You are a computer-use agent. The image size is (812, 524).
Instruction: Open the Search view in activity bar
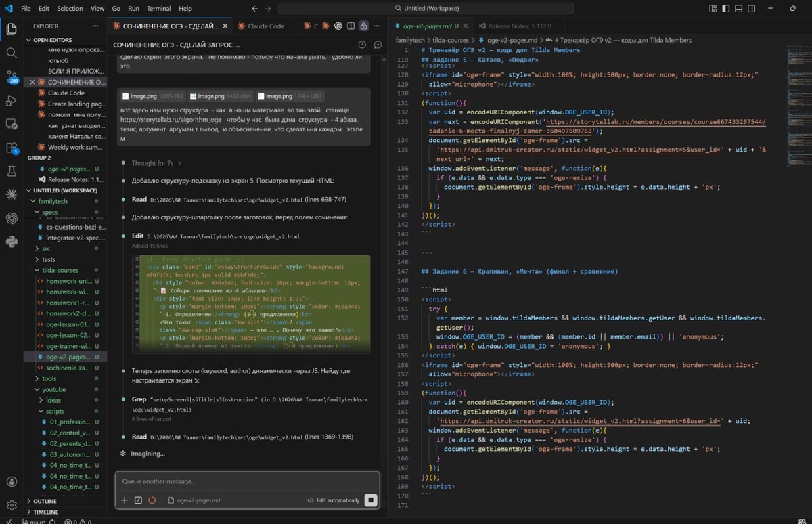(x=12, y=53)
